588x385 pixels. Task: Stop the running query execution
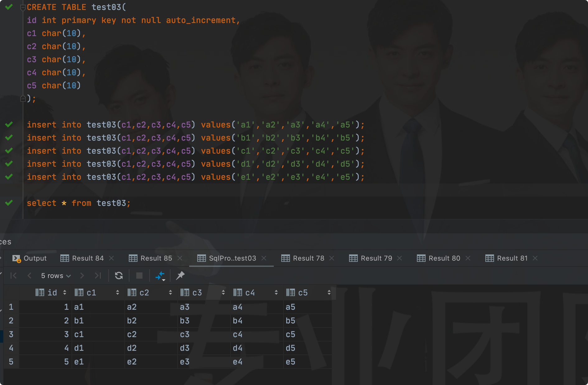[139, 276]
